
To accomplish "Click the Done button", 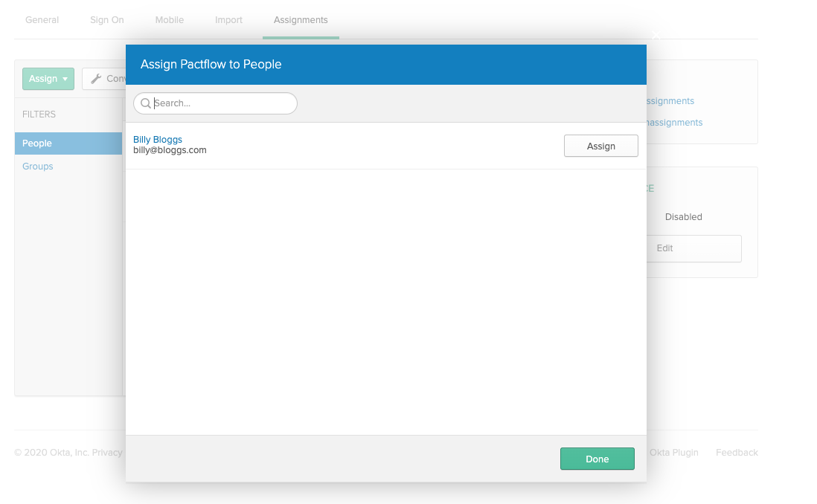I will (x=597, y=459).
